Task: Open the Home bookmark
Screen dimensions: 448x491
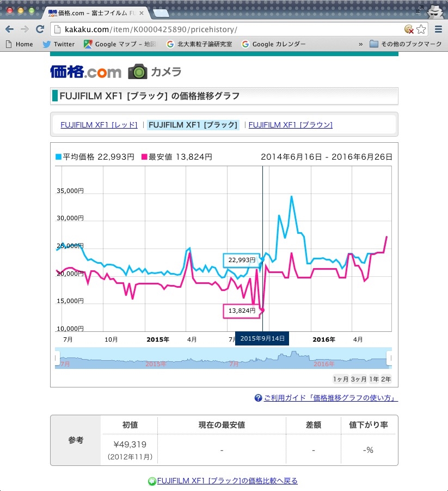Action: [20, 44]
